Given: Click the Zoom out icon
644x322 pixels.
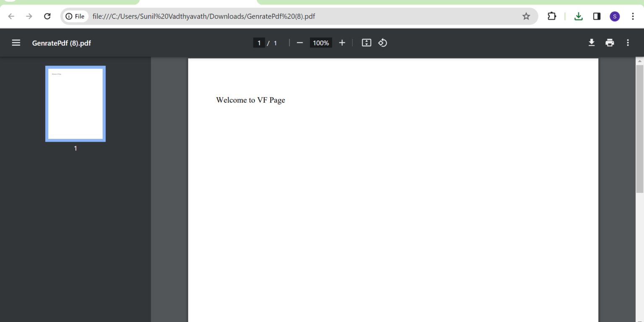Looking at the screenshot, I should click(x=299, y=42).
